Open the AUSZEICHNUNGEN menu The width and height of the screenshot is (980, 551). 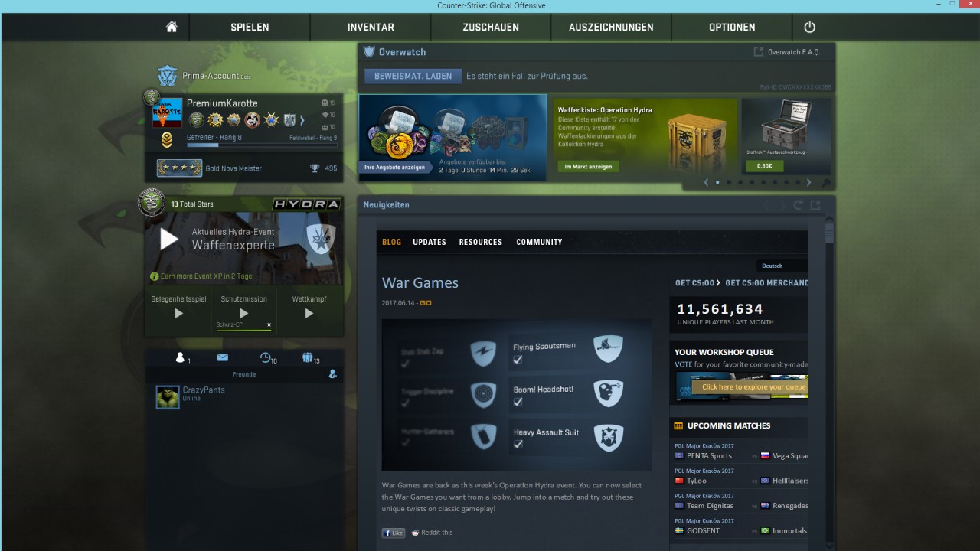pyautogui.click(x=611, y=27)
